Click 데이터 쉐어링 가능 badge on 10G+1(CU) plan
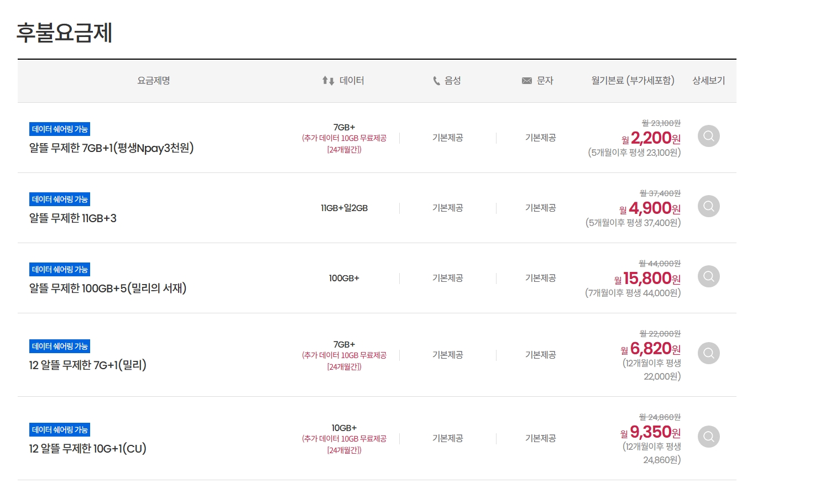The height and width of the screenshot is (504, 815). [60, 430]
